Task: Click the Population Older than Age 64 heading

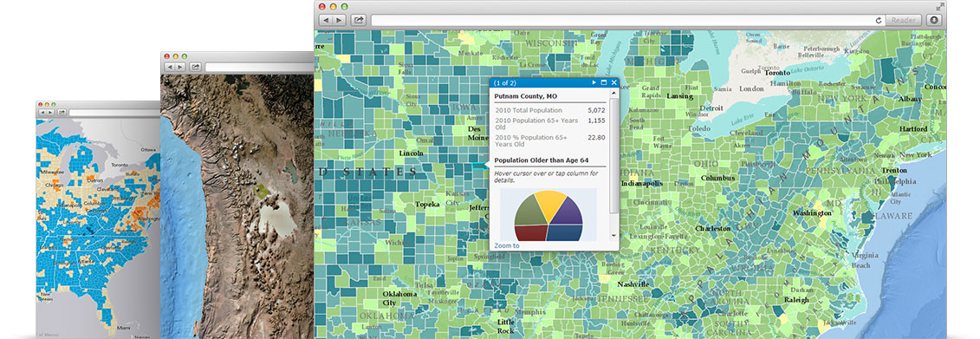Action: click(542, 160)
